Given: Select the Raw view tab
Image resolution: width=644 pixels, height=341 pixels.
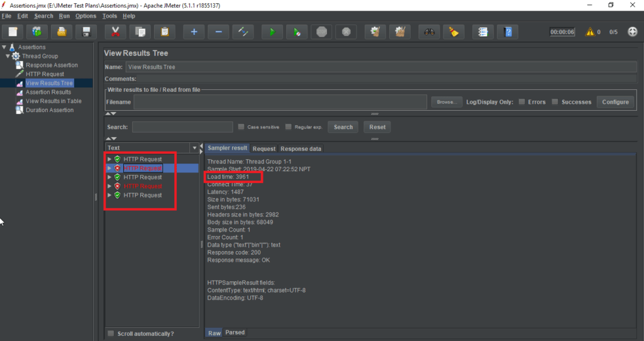Looking at the screenshot, I should pyautogui.click(x=214, y=333).
